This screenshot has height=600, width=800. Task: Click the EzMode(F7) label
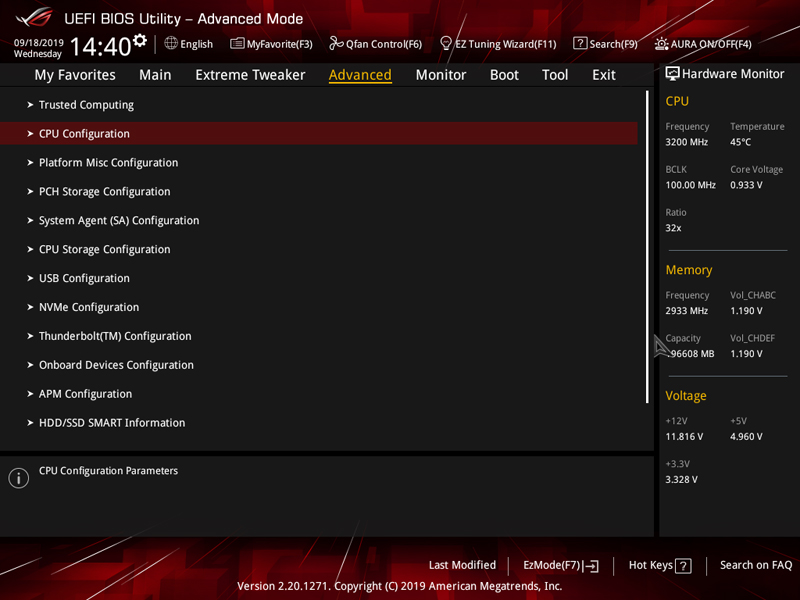click(x=552, y=565)
